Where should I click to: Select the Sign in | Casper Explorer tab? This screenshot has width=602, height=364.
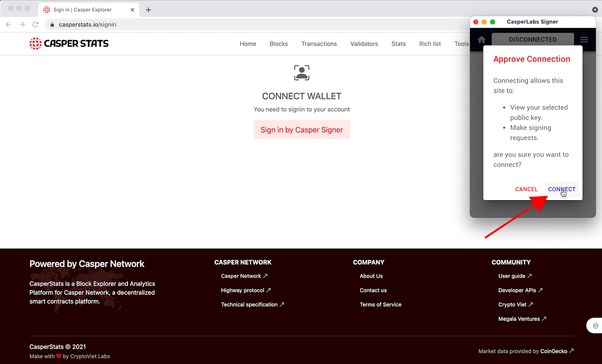point(89,10)
